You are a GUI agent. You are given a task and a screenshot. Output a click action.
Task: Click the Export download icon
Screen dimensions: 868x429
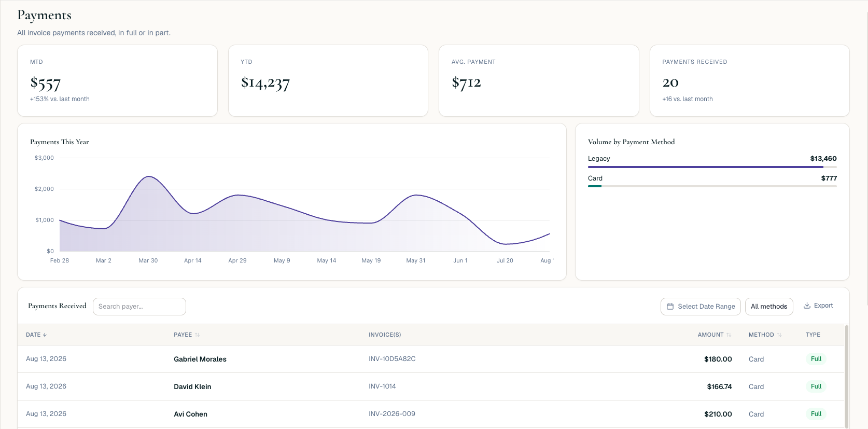coord(807,306)
